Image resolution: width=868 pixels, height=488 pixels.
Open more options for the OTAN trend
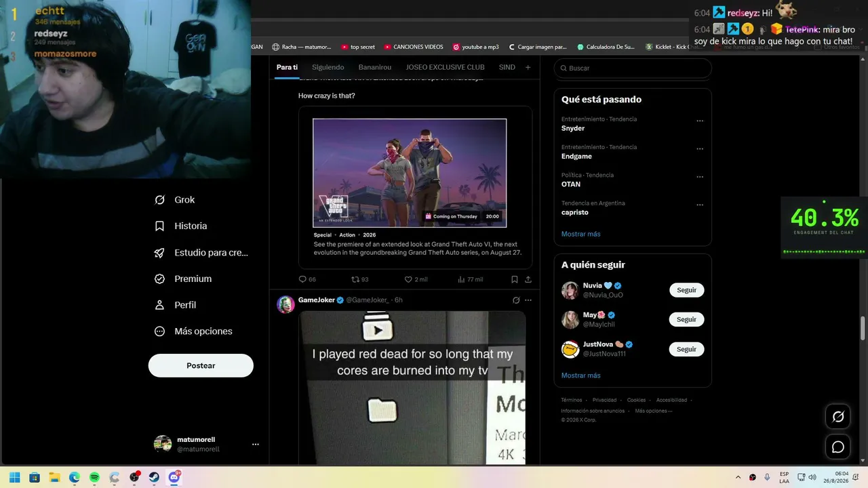[x=700, y=178]
